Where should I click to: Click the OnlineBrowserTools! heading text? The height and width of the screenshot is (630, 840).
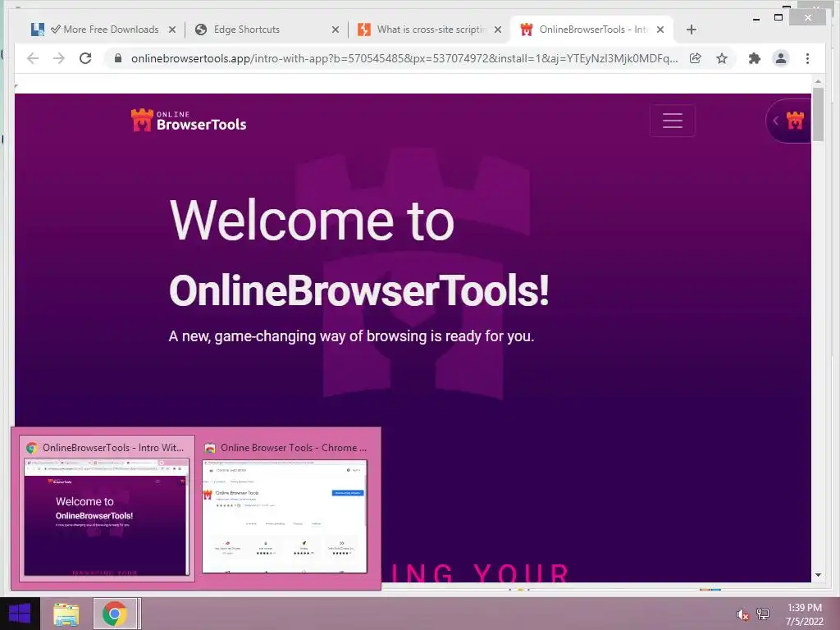coord(359,290)
